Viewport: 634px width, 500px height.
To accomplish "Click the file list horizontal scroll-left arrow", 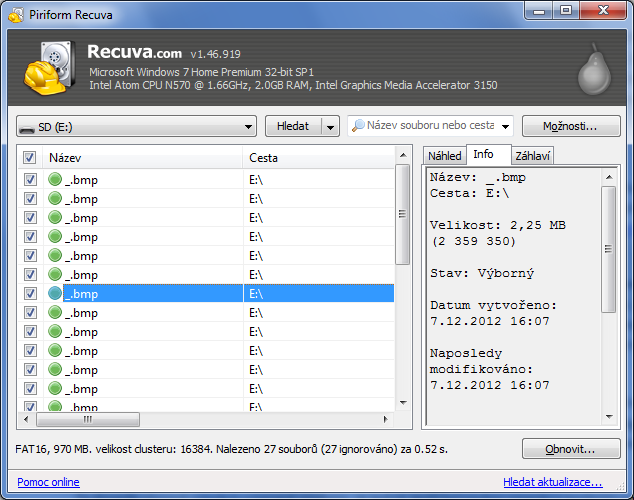I will pos(26,419).
